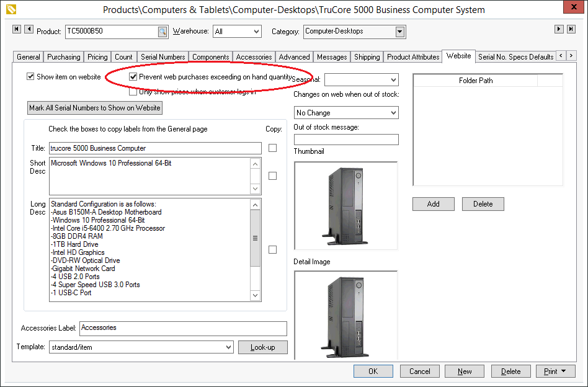Open the Template standard/item dropdown

(x=228, y=347)
